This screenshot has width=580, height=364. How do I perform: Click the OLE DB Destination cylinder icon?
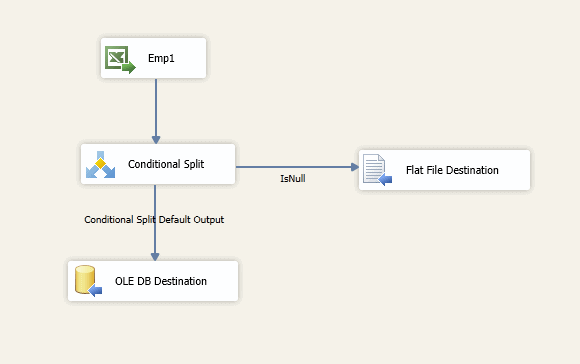tap(88, 280)
